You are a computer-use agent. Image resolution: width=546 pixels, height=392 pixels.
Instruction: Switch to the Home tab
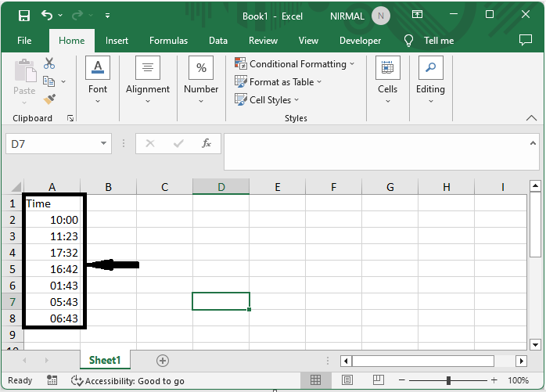coord(72,41)
